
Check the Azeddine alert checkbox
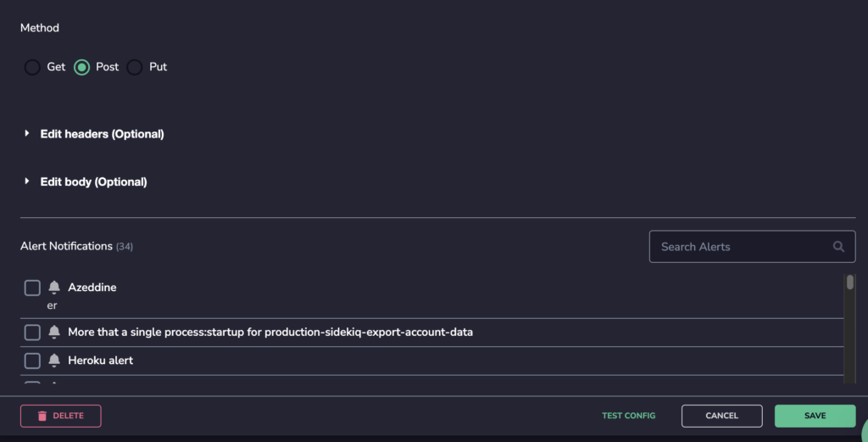(x=32, y=288)
